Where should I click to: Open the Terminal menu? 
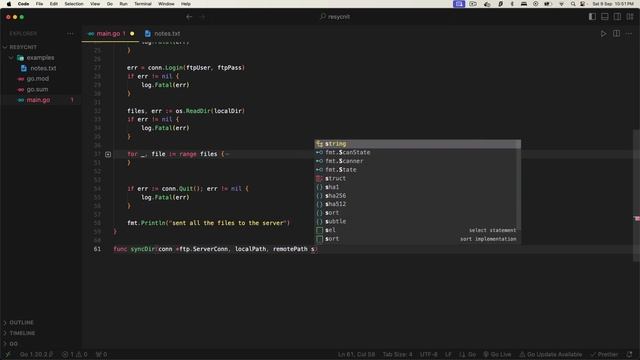(143, 4)
